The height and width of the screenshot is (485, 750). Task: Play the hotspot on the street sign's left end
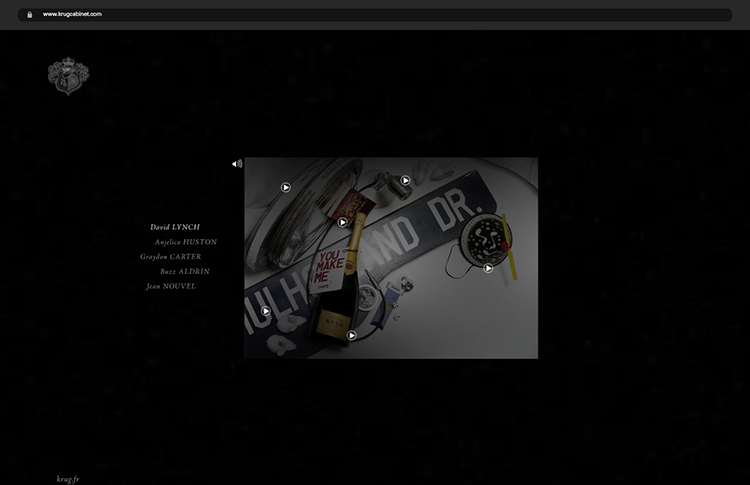point(266,311)
